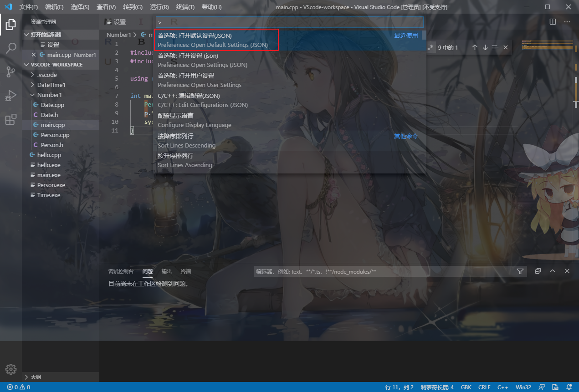Run Sort Lines Descending command
Screen dimensions: 579x392
click(290, 141)
